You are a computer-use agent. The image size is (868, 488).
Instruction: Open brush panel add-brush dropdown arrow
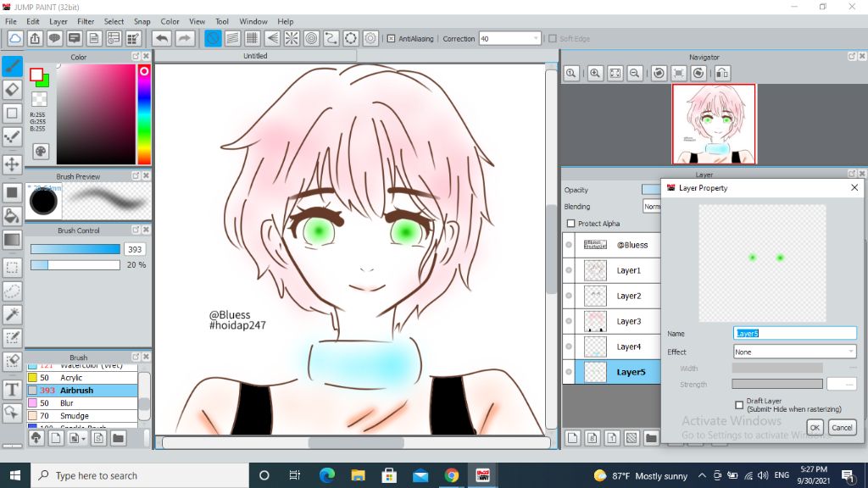pyautogui.click(x=84, y=439)
